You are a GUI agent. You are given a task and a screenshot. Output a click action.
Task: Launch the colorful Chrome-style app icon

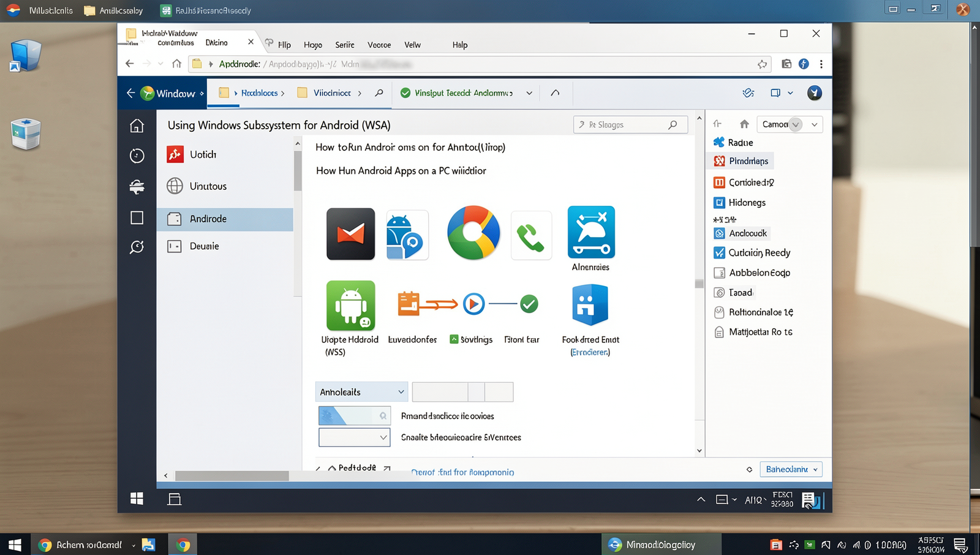pyautogui.click(x=473, y=233)
